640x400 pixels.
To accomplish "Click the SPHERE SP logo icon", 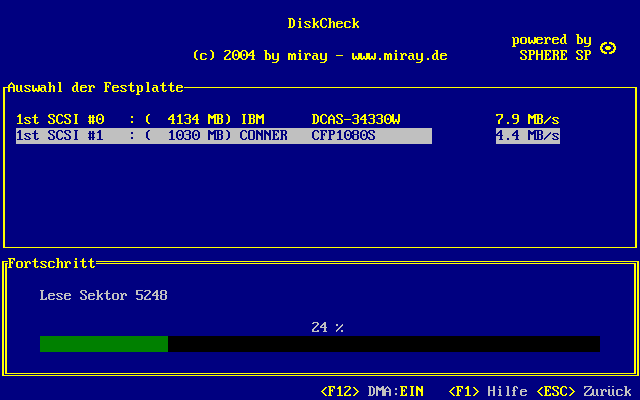I will click(608, 48).
